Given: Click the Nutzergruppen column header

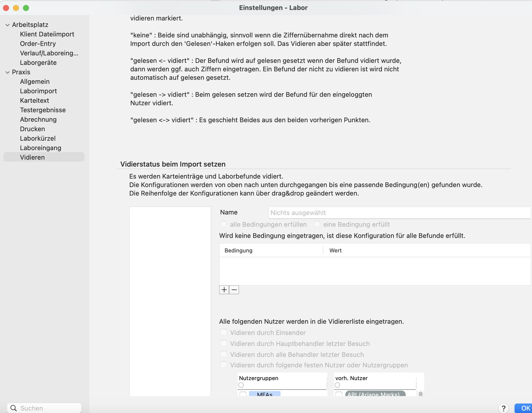Looking at the screenshot, I should 259,378.
